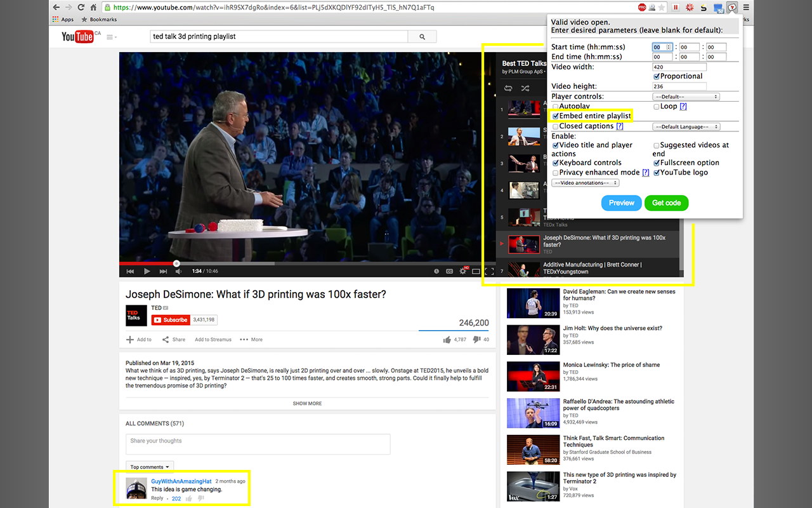This screenshot has height=508, width=812.
Task: Switch to theater mode icon
Action: [476, 271]
